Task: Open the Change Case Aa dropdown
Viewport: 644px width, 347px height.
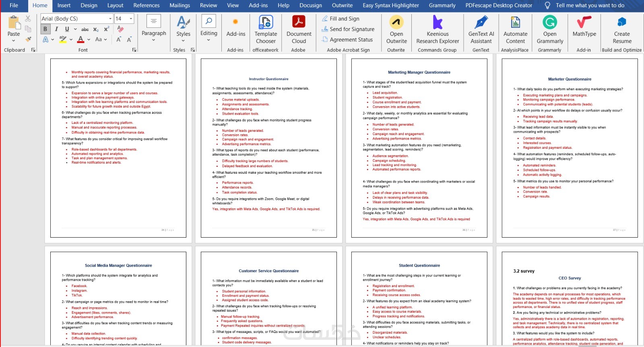Action: [x=101, y=39]
